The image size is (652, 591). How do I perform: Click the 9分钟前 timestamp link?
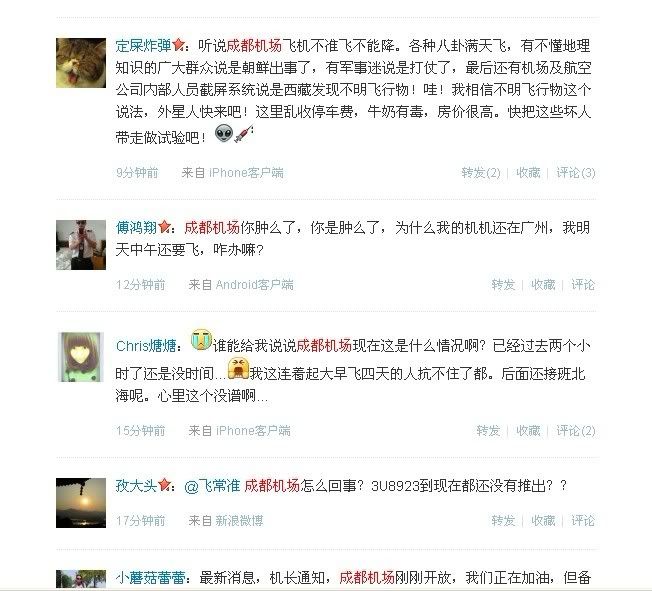[x=137, y=173]
